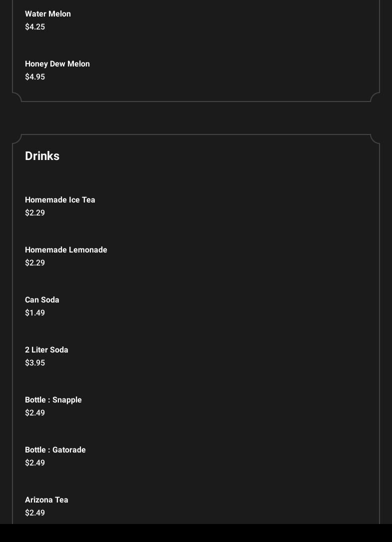392x542 pixels.
Task: Click the $4.25 Water Melon price
Action: [x=35, y=27]
